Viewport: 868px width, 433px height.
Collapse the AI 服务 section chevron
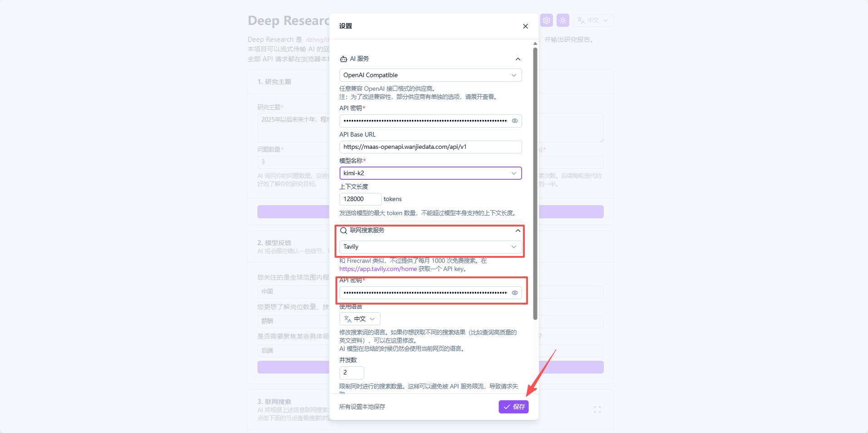coord(518,59)
